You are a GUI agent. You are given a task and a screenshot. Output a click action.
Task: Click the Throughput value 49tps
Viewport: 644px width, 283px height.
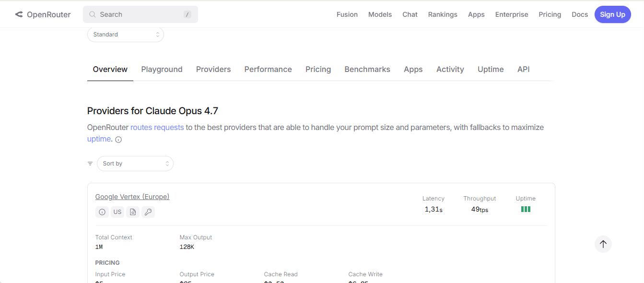pos(480,209)
